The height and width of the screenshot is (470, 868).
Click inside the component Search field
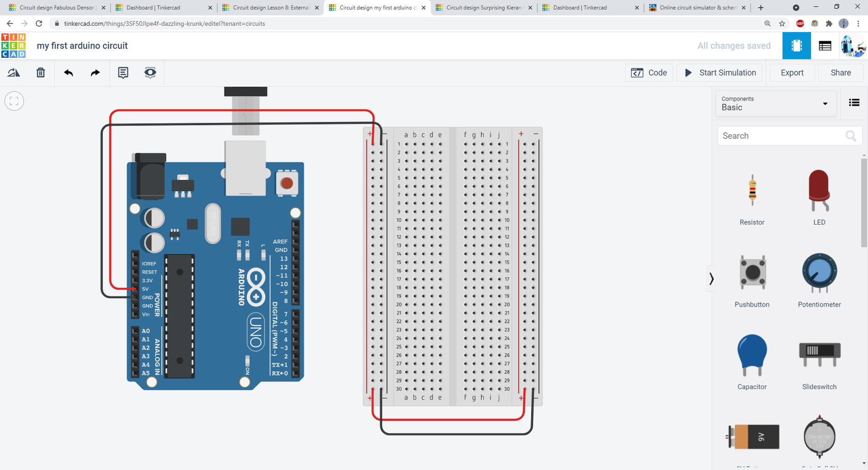pyautogui.click(x=781, y=135)
